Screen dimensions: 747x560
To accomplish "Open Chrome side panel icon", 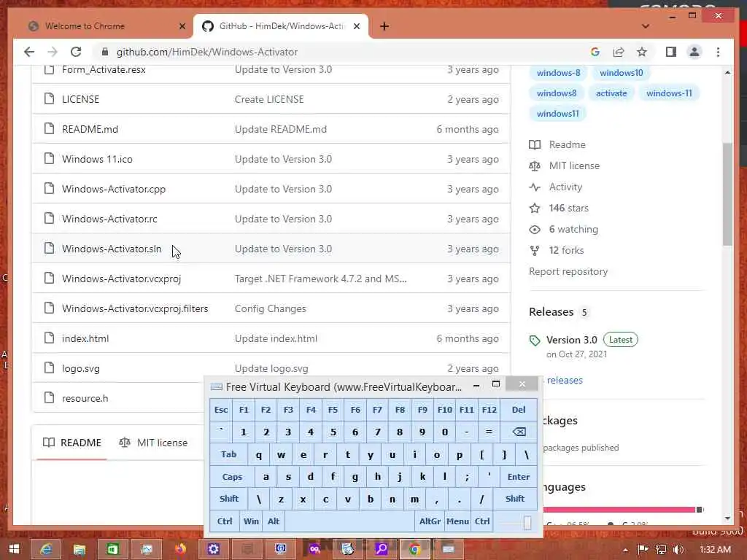I will point(671,52).
